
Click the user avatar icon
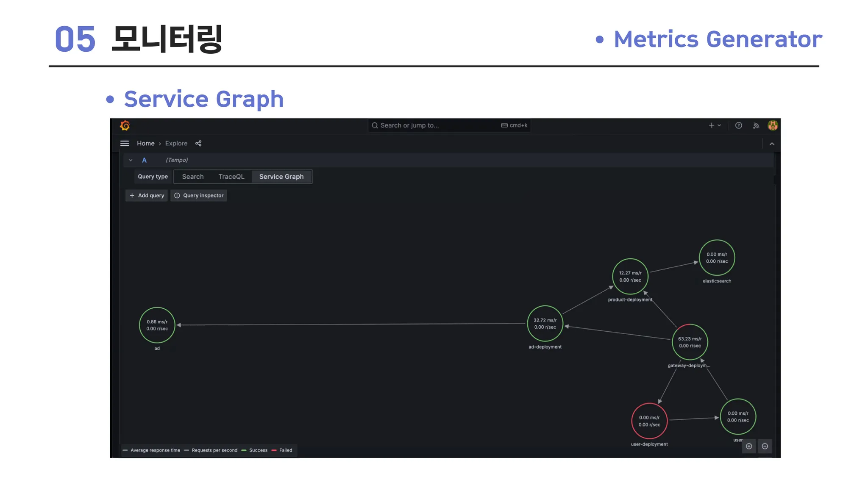pos(773,125)
